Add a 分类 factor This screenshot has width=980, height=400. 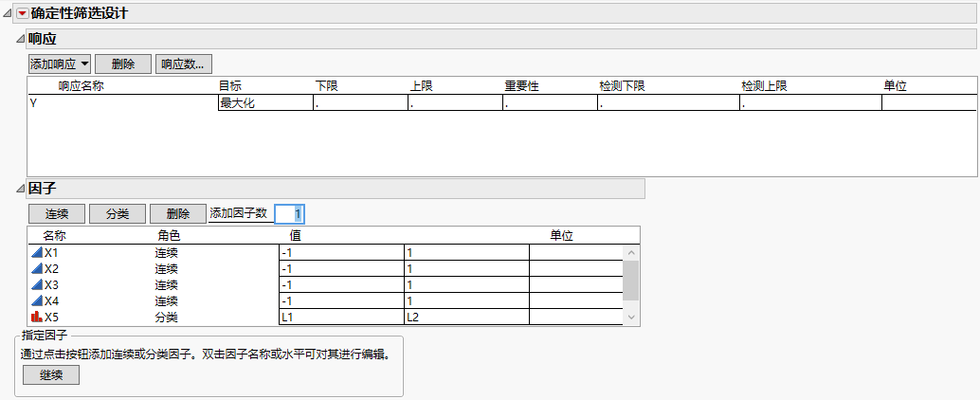click(x=118, y=214)
